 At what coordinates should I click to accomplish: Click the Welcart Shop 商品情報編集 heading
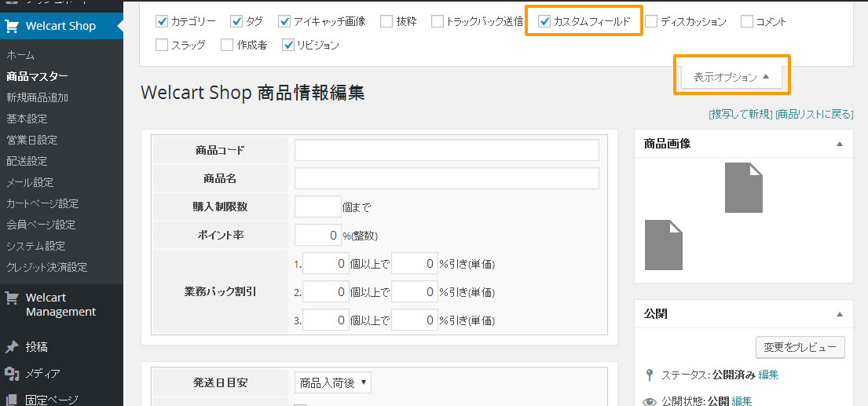click(x=252, y=93)
